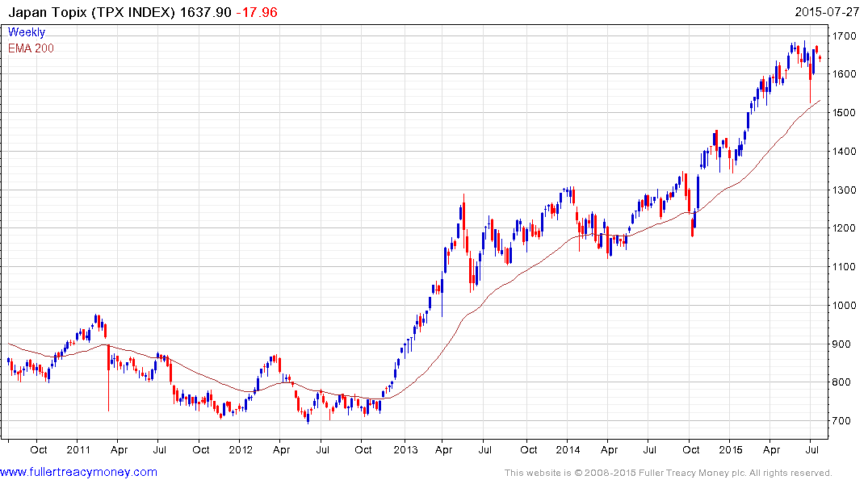Click the copyright notice text

(x=669, y=473)
